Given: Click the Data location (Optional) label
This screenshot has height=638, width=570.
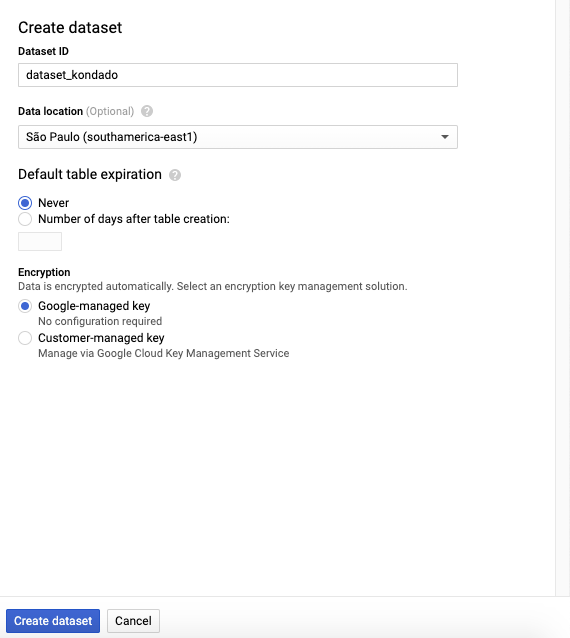Looking at the screenshot, I should point(76,111).
